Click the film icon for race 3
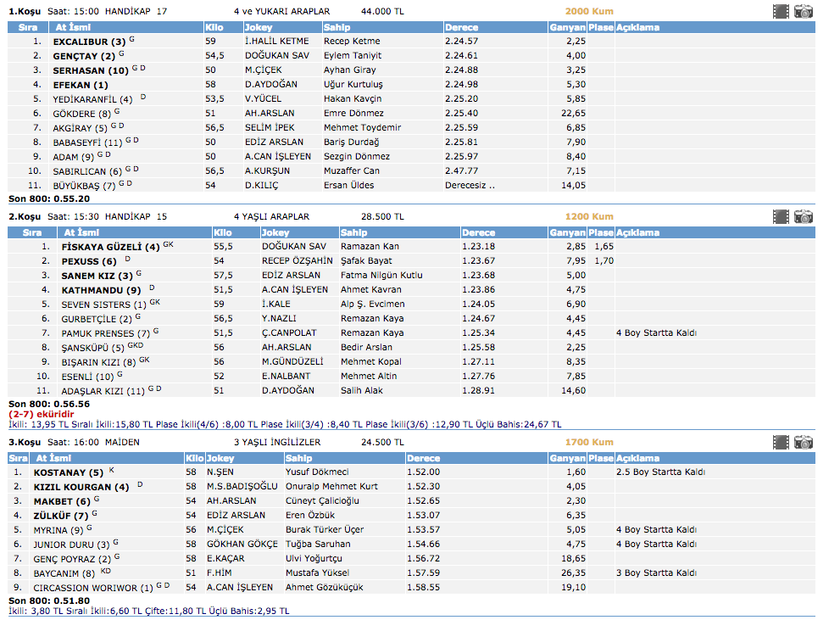The height and width of the screenshot is (620, 840). tap(781, 443)
